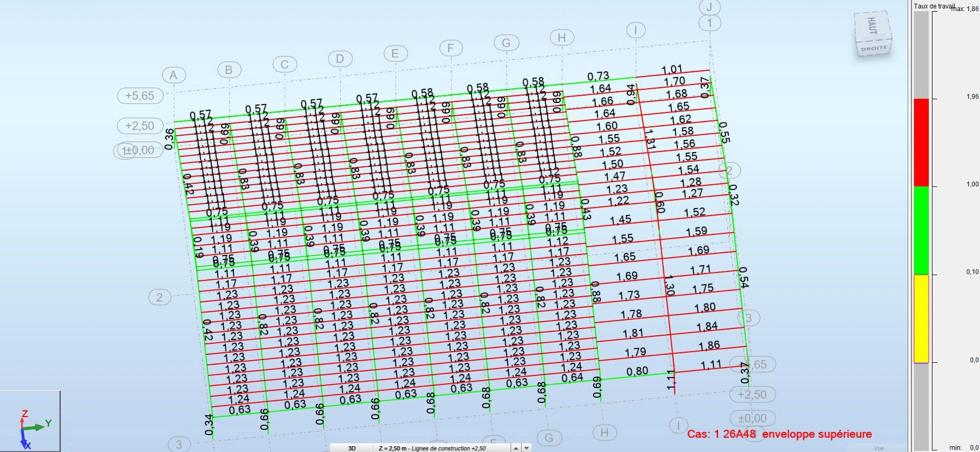
Task: Select grid axis bubble F
Action: pos(450,48)
